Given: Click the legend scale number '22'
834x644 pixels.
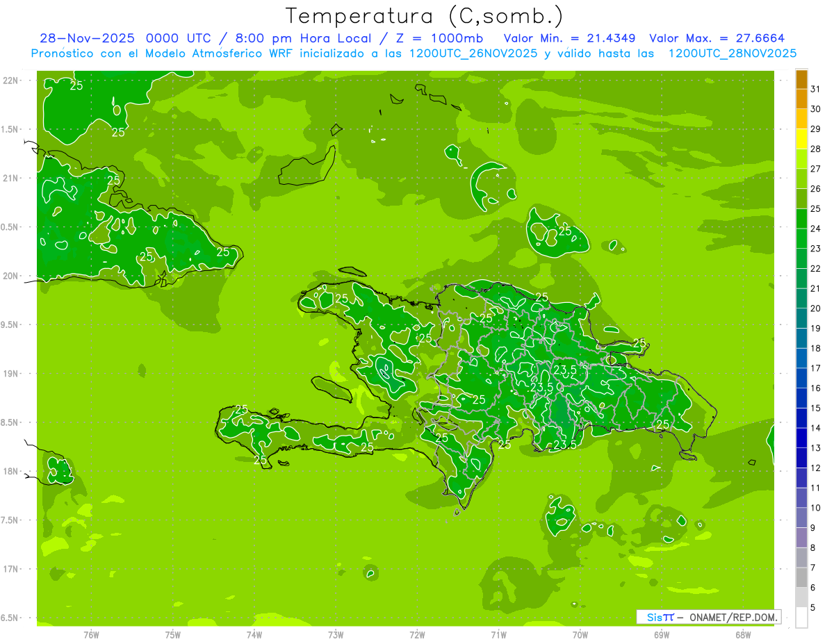Looking at the screenshot, I should click(816, 269).
